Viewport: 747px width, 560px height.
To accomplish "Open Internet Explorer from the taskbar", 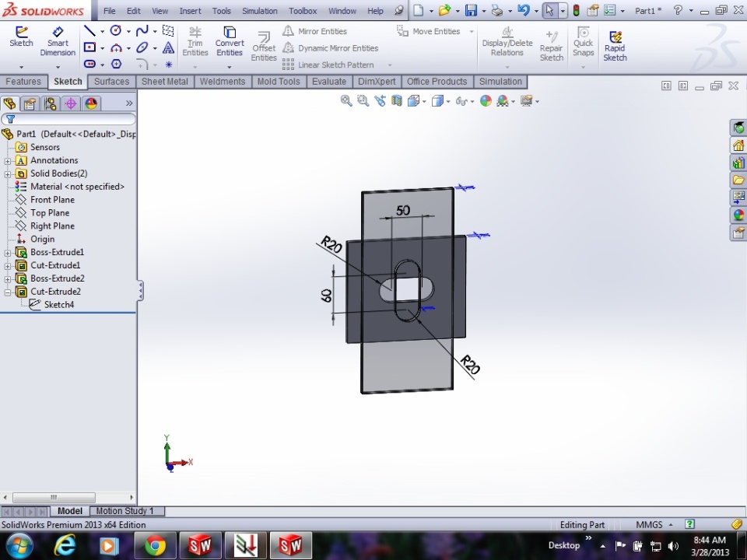I will click(x=65, y=546).
